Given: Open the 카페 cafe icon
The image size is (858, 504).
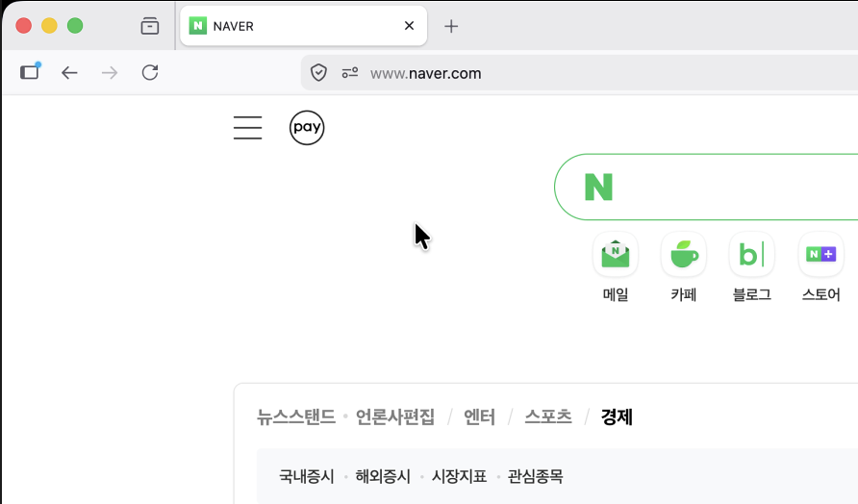Looking at the screenshot, I should [684, 255].
